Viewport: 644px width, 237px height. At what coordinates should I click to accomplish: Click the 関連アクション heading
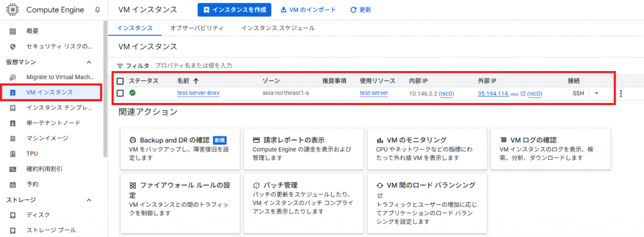[148, 112]
